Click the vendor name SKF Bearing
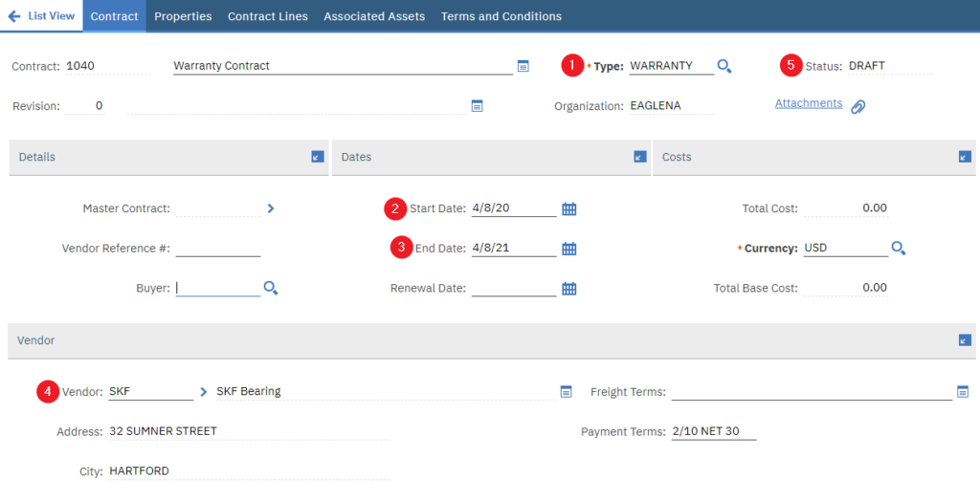 click(249, 392)
